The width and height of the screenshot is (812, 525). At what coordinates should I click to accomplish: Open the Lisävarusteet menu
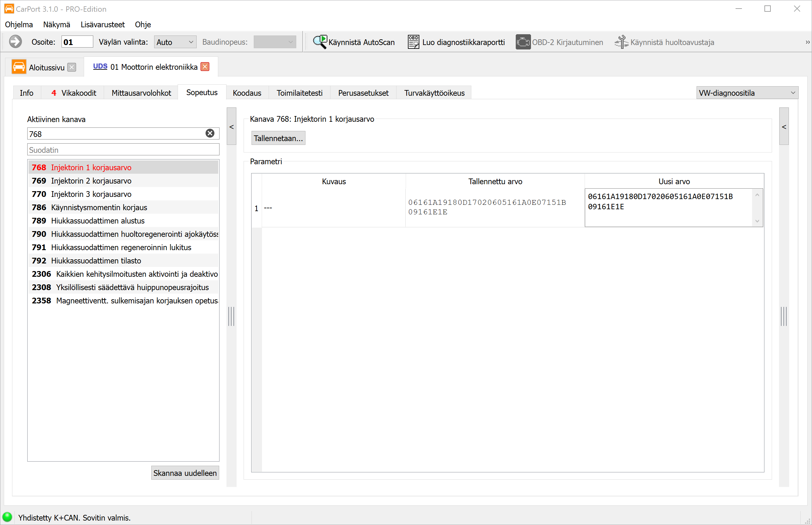tap(102, 24)
